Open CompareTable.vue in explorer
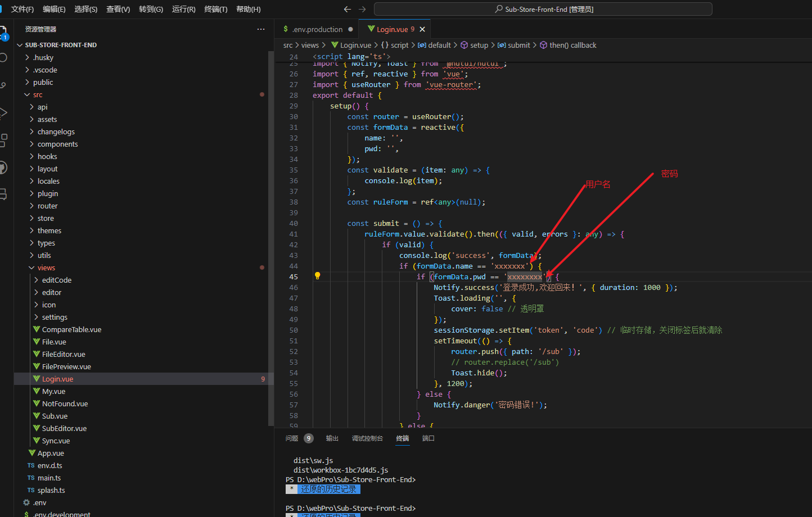The height and width of the screenshot is (517, 812). tap(71, 329)
